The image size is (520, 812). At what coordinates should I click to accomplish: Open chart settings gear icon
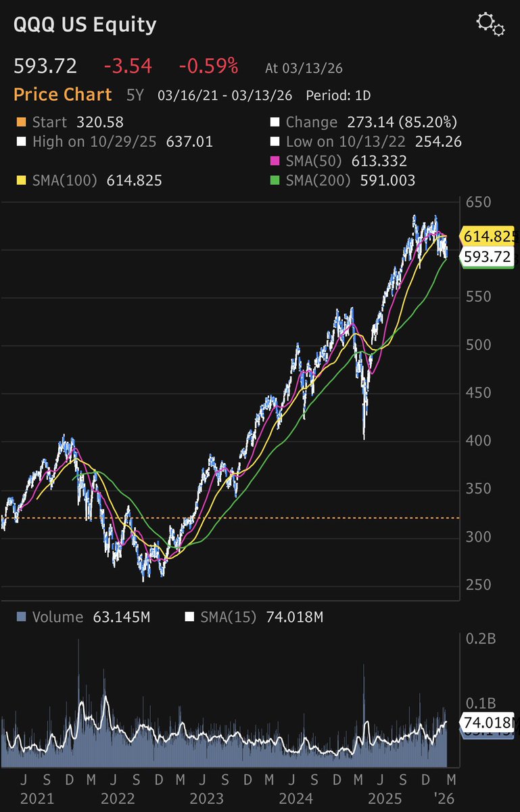(x=490, y=24)
